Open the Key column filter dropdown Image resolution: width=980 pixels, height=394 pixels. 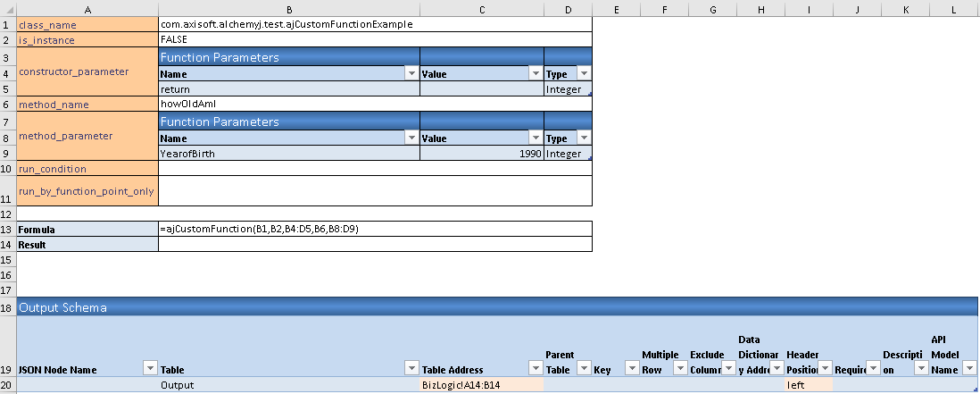click(631, 369)
